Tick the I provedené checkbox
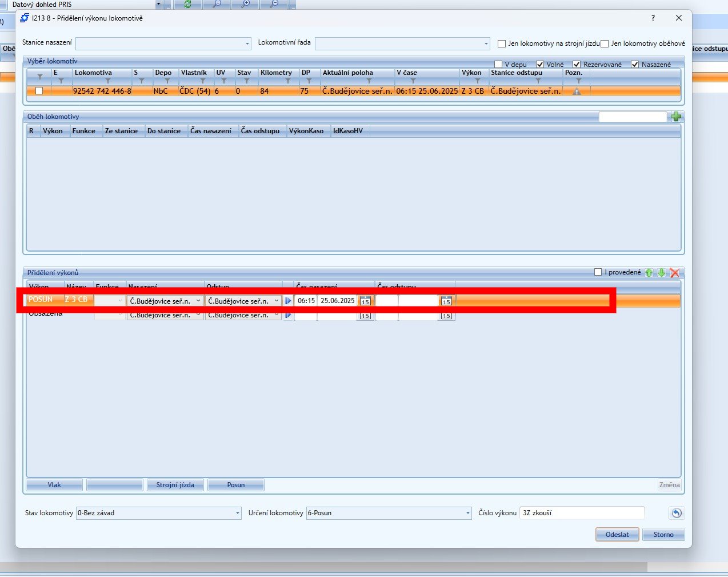Screen dimensions: 728x577 598,272
